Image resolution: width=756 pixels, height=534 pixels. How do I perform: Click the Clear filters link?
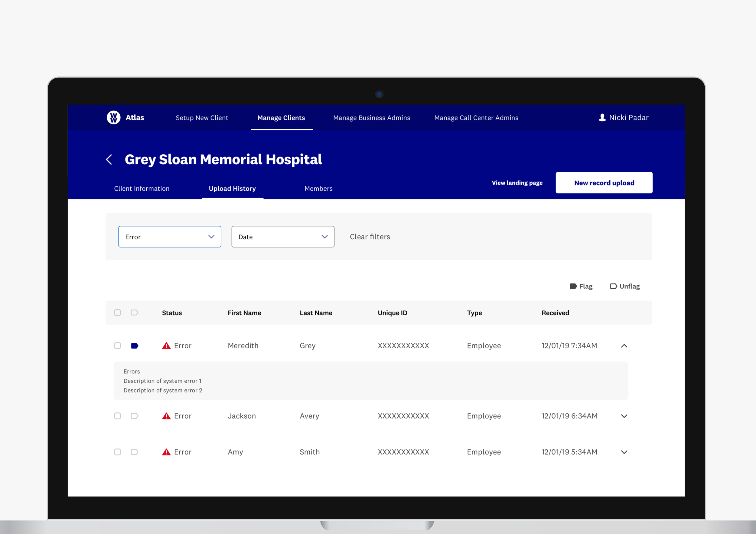(x=370, y=237)
